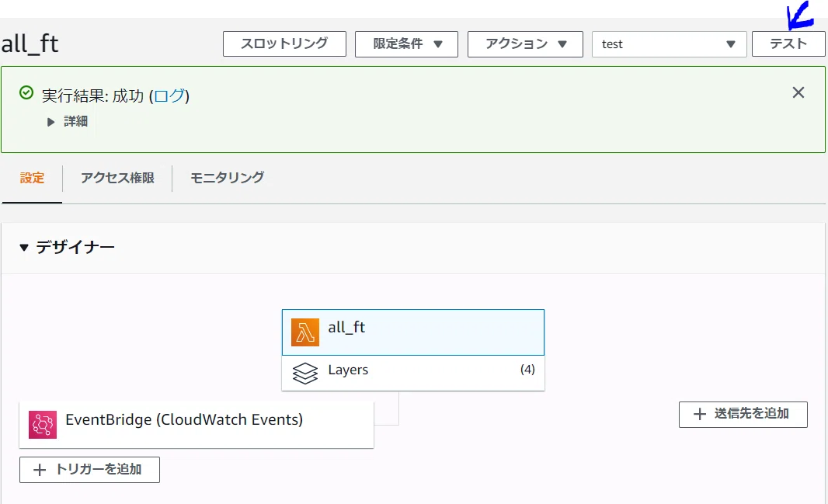Screen dimensions: 828x504
Task: Click the トリガーを追加 button
Action: click(x=90, y=470)
